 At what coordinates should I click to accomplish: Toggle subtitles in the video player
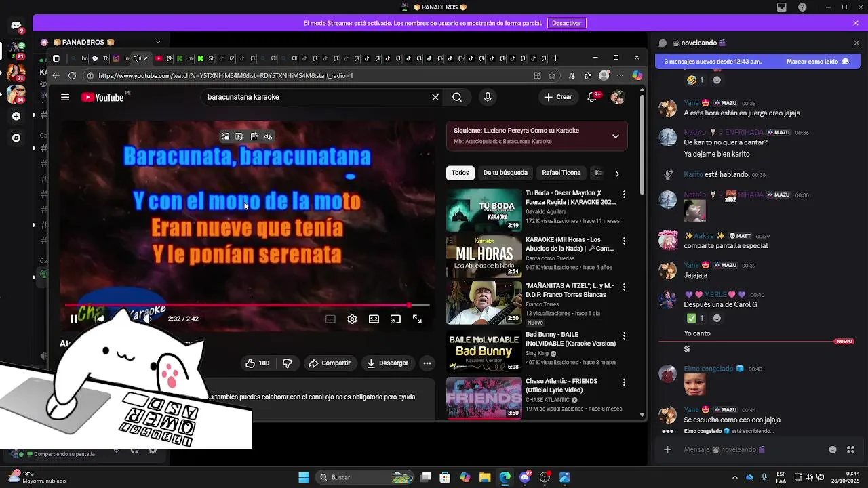click(x=330, y=319)
